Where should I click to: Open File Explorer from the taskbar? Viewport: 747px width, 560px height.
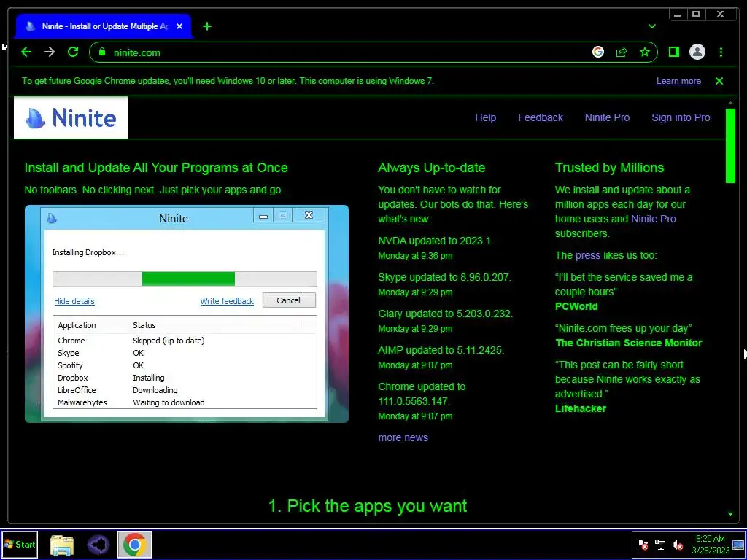[62, 545]
